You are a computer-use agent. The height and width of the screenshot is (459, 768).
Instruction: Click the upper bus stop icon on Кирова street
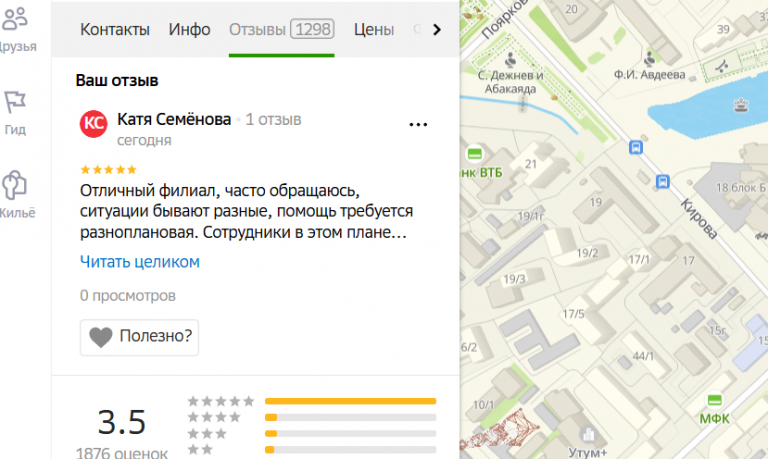point(636,147)
